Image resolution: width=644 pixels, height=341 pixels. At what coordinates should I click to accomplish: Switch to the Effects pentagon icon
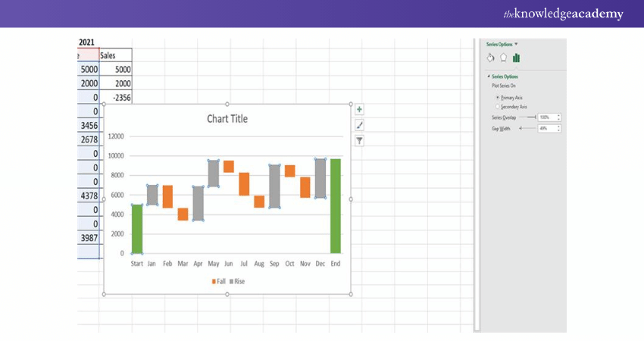[x=503, y=58]
